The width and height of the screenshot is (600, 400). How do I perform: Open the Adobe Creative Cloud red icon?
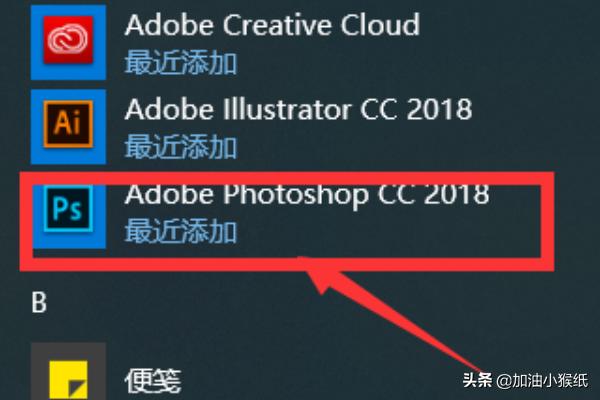[68, 40]
